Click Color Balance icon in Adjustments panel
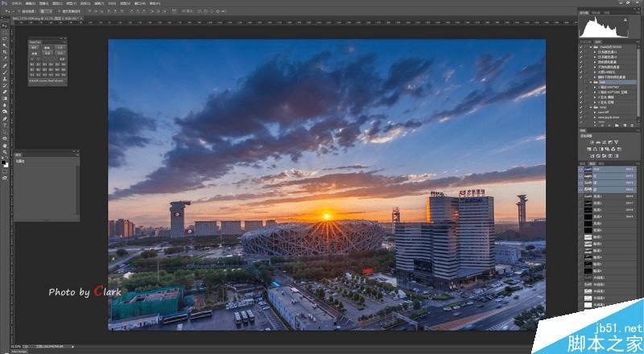Viewport: 644px width, 354px height. (595, 149)
